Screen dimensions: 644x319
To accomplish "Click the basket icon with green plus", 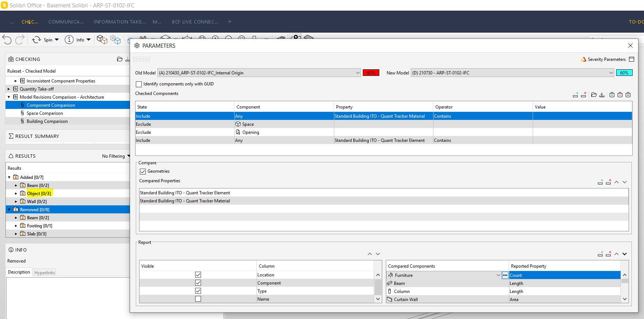I will pyautogui.click(x=612, y=95).
